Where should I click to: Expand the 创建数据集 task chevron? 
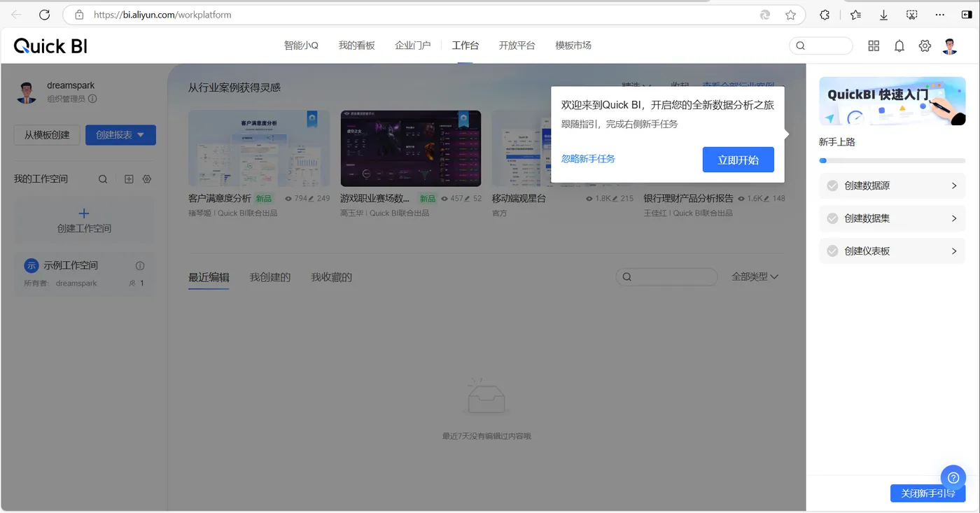point(954,218)
